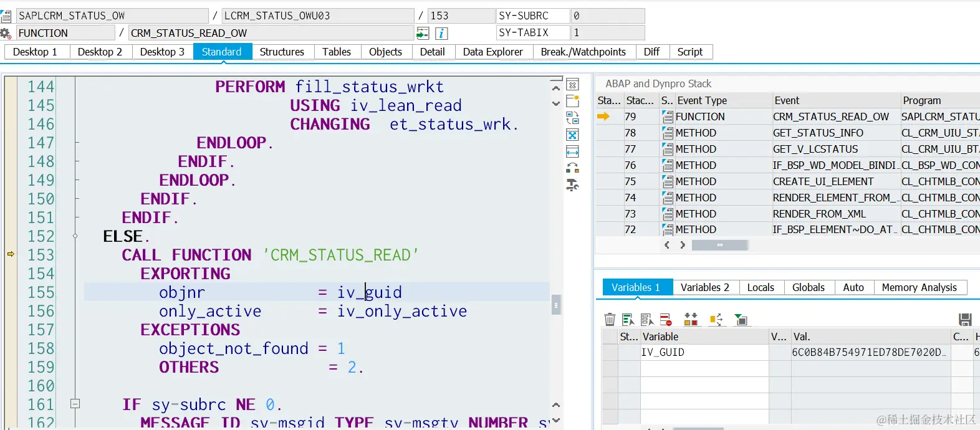Open the Structures tab

282,52
